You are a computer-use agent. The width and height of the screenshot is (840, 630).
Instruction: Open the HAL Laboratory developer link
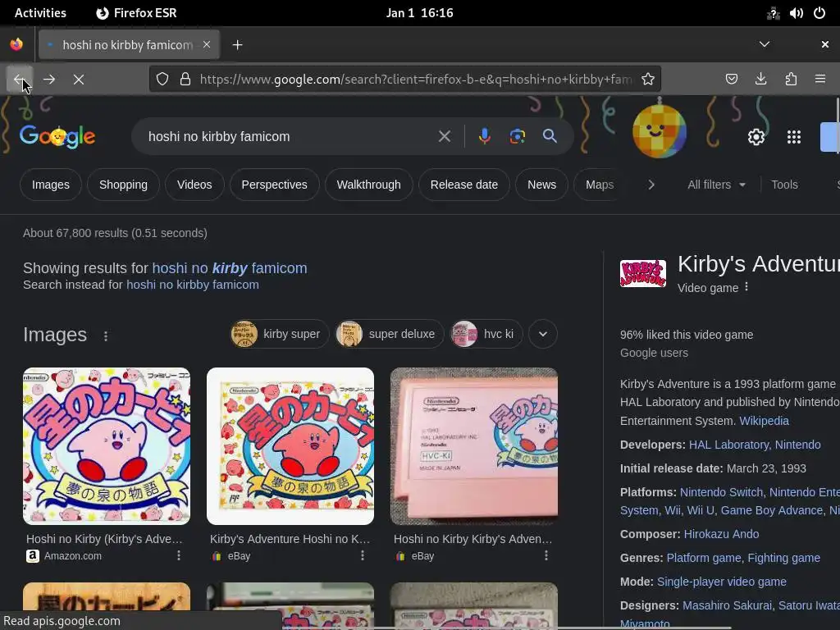[729, 445]
